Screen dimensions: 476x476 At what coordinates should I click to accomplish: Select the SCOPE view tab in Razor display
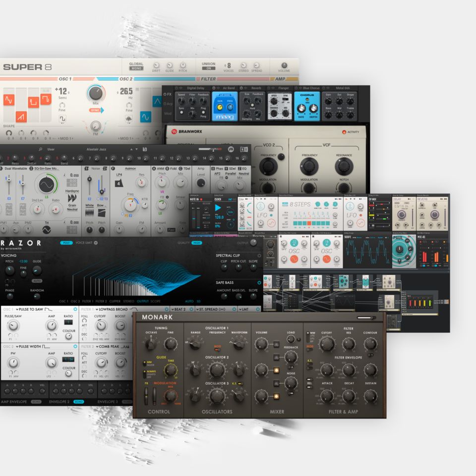click(155, 301)
